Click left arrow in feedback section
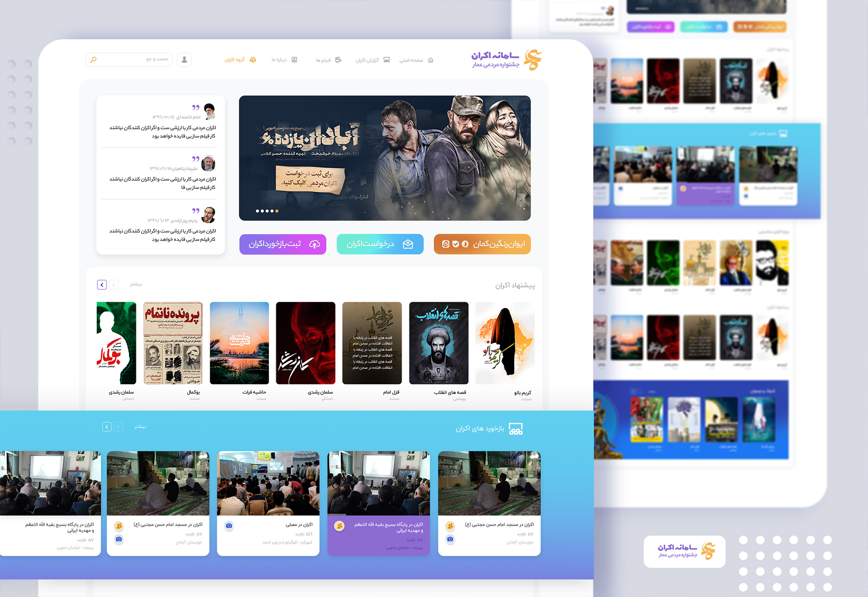Viewport: 868px width, 597px height. click(x=107, y=427)
